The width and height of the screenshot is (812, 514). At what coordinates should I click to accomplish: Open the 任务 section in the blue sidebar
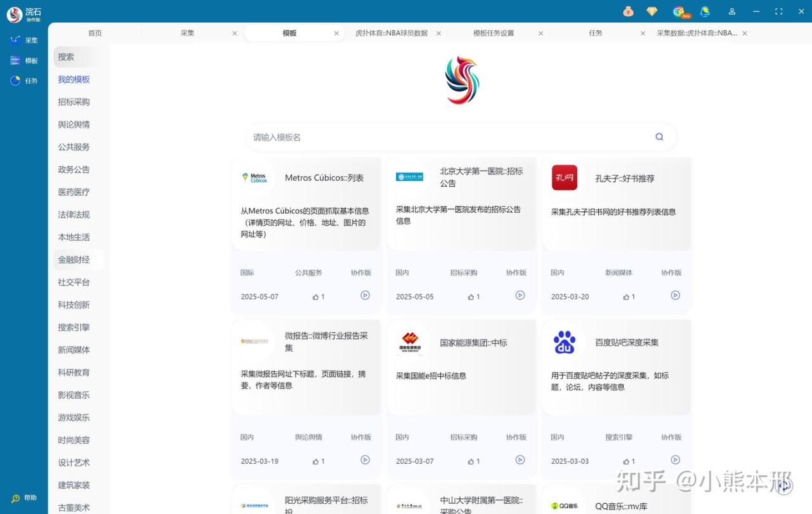tap(24, 81)
